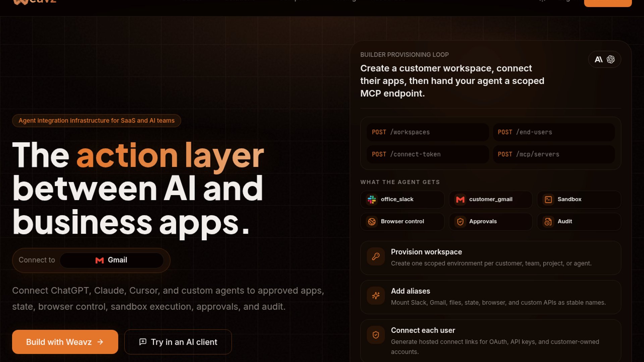The image size is (644, 362).
Task: Click 'Create one scoped environment' description text
Action: (491, 263)
